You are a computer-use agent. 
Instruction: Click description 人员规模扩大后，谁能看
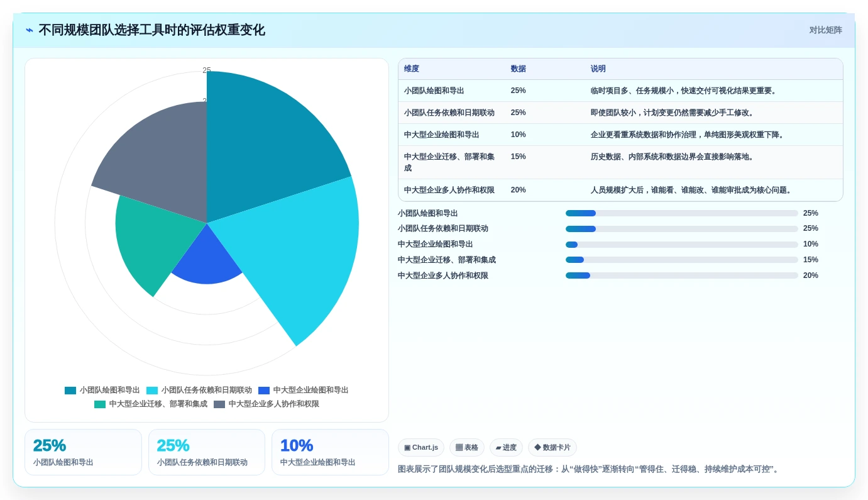693,190
